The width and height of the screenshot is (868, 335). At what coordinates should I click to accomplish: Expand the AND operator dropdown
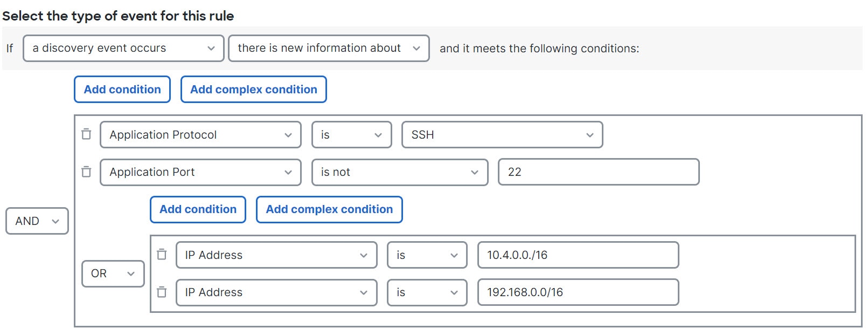[37, 221]
